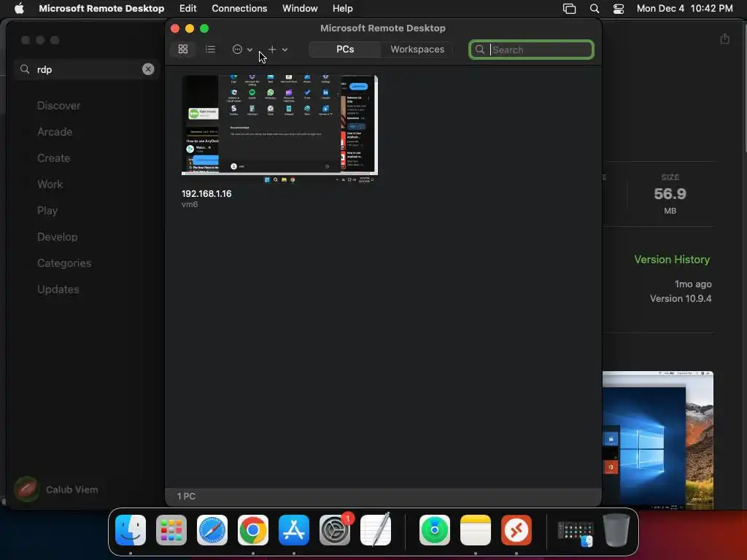Click the App Store search field with rdp
747x560 pixels.
coord(86,69)
